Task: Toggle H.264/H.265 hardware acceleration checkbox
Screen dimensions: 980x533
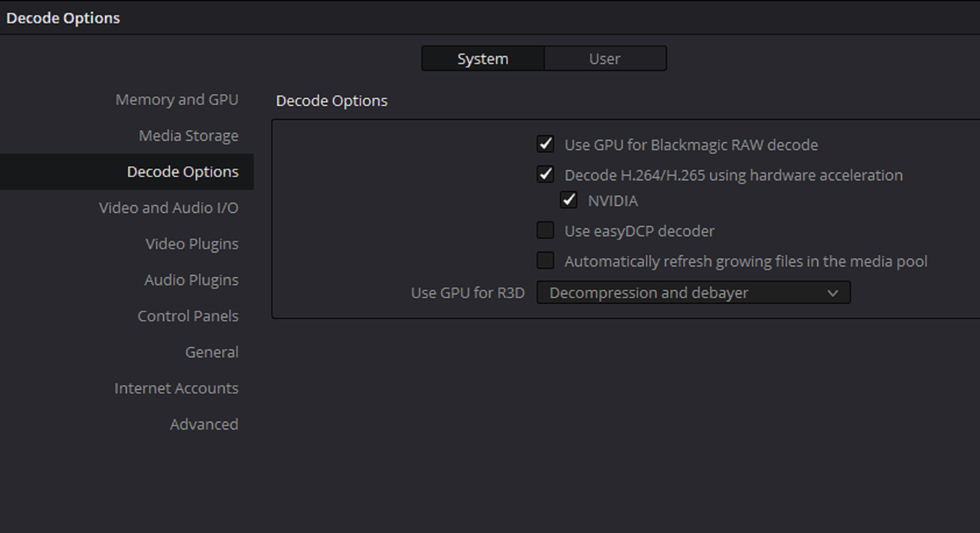Action: [545, 175]
